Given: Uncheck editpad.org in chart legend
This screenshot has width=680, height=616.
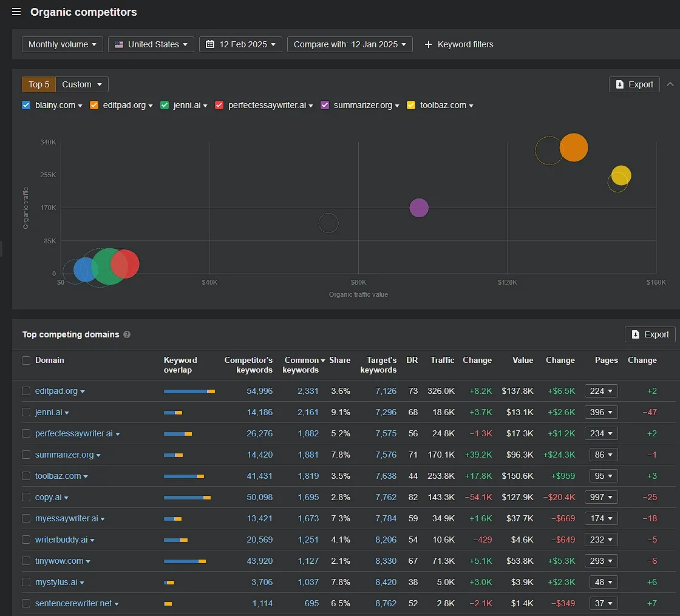Looking at the screenshot, I should tap(94, 105).
